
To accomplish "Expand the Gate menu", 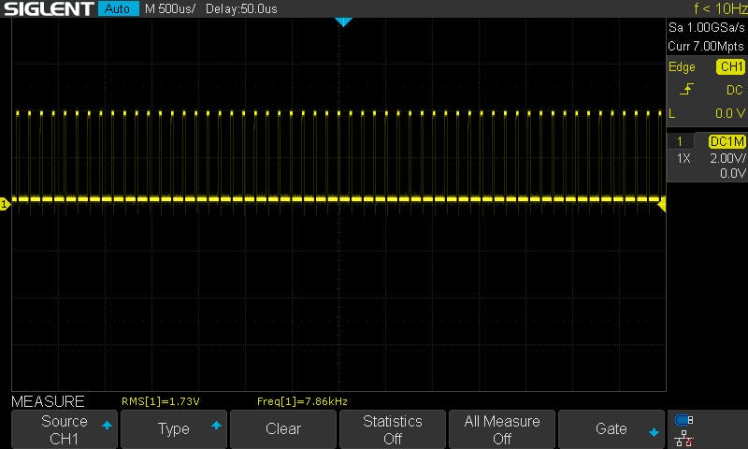I will tap(611, 430).
